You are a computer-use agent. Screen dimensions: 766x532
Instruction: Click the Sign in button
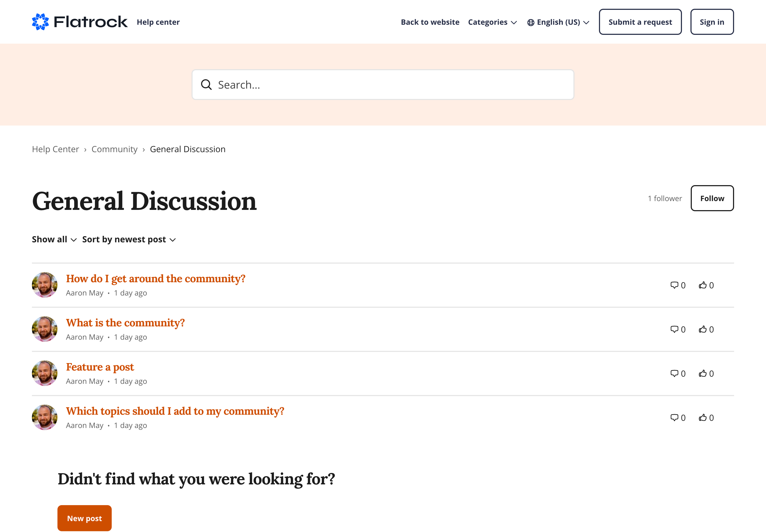pos(712,22)
